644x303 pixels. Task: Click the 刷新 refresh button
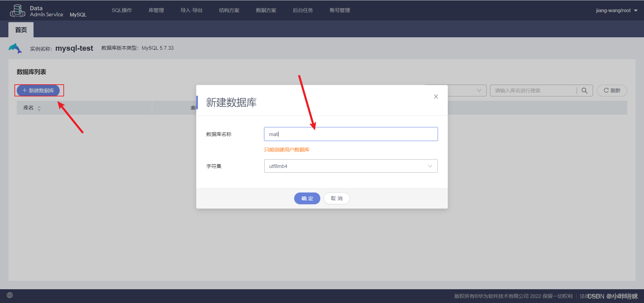click(x=612, y=91)
